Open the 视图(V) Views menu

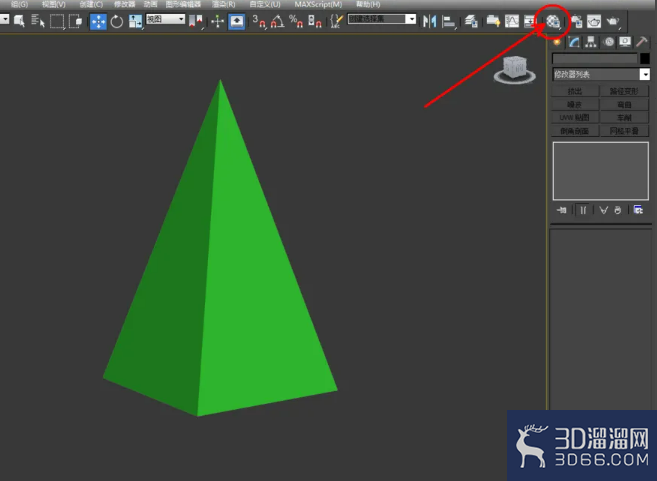click(x=54, y=5)
